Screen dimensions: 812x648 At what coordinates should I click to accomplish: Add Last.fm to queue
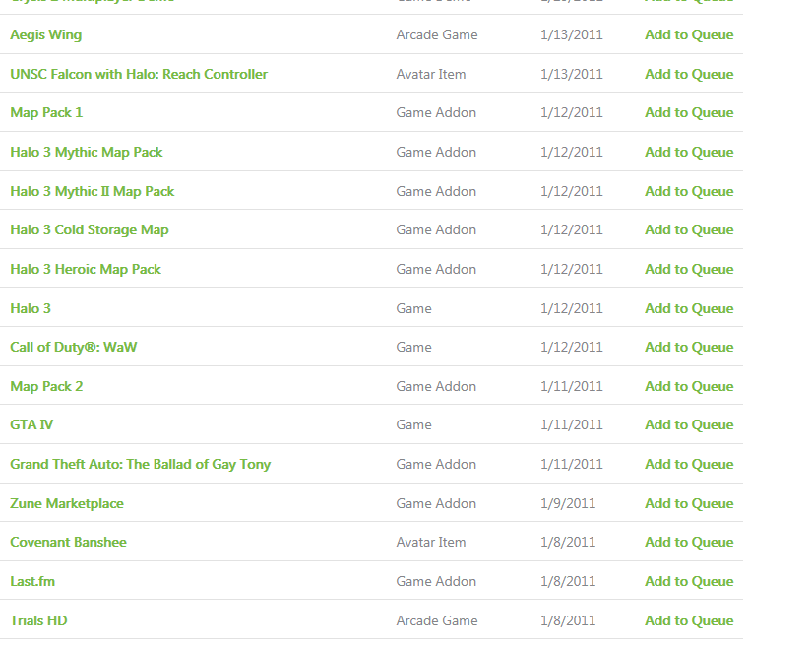(x=689, y=581)
